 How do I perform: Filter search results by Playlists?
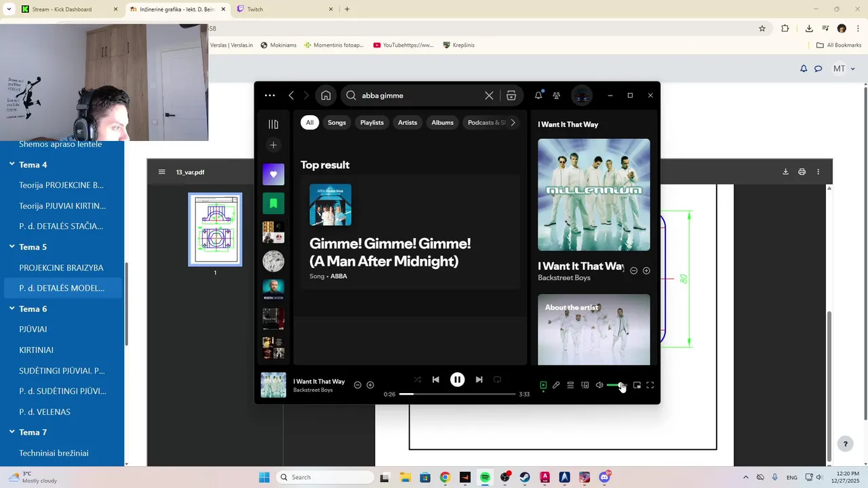click(x=372, y=123)
